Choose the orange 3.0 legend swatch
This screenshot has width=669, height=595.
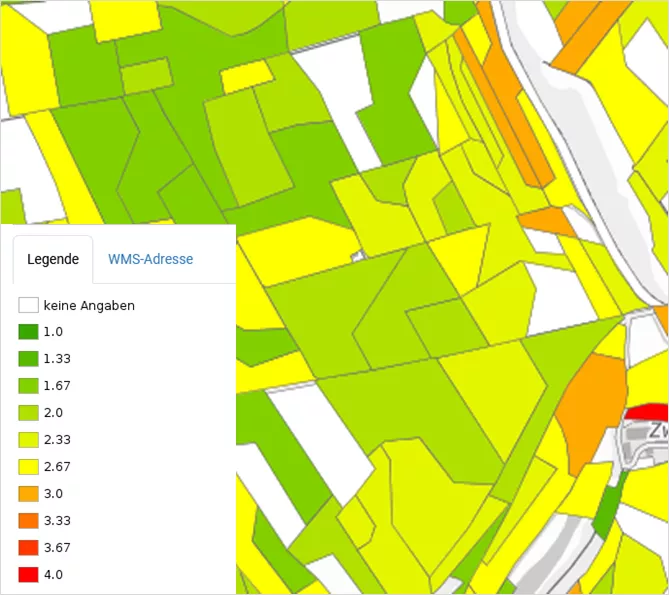(x=28, y=494)
